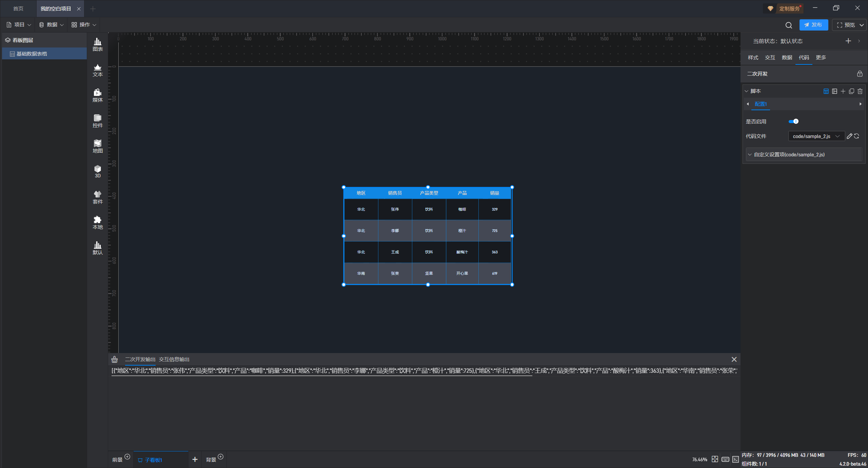
Task: Close the output panel
Action: [734, 359]
